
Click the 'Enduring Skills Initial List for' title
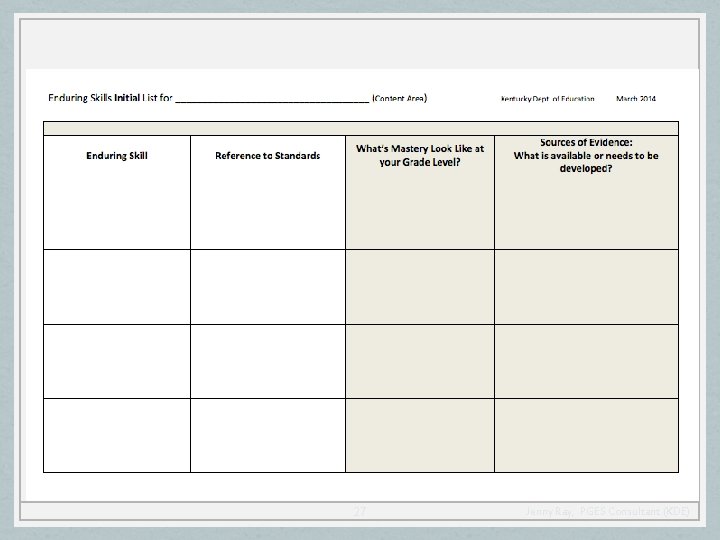(x=110, y=98)
